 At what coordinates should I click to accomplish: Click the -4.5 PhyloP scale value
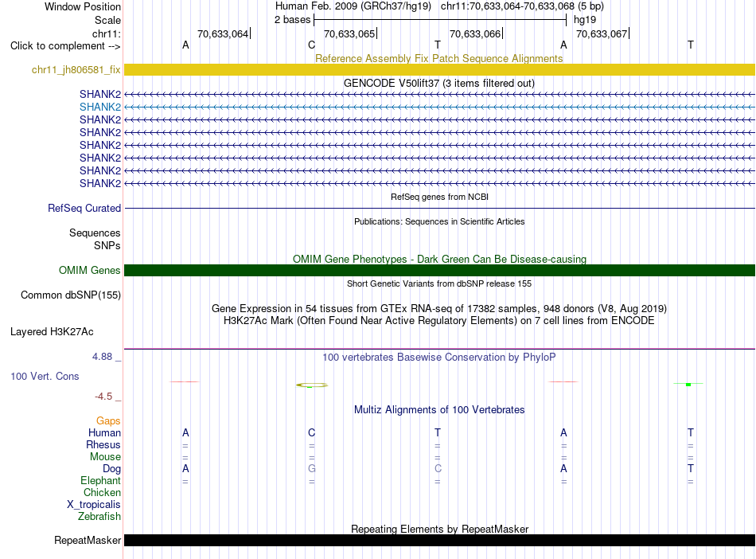[103, 397]
